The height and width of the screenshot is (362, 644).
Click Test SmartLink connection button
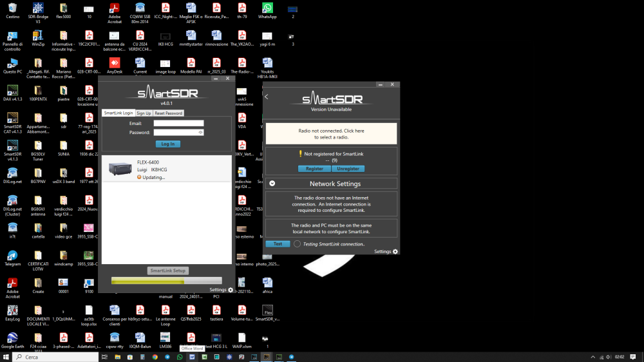click(x=278, y=243)
